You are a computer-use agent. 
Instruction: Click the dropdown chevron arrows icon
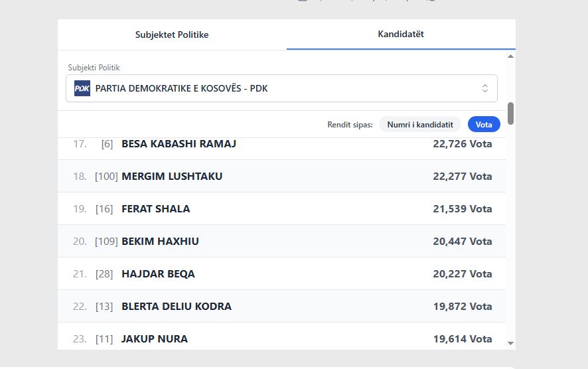coord(484,88)
